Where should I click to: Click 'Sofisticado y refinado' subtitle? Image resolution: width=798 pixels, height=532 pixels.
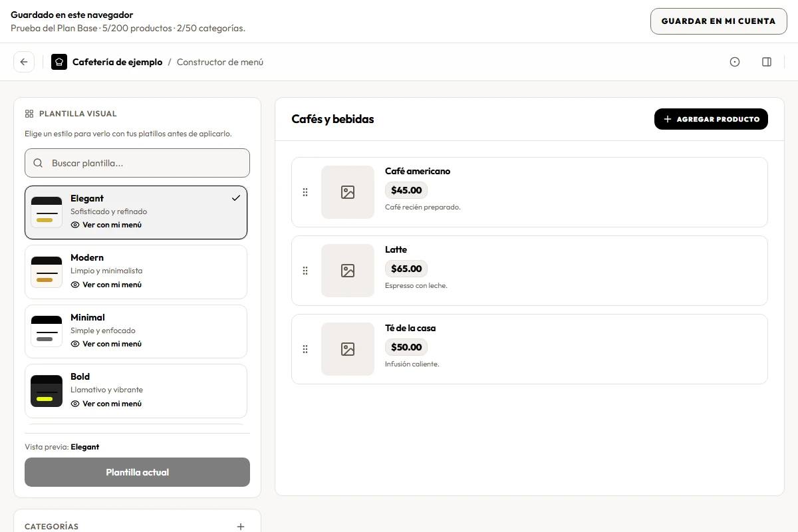(x=109, y=211)
